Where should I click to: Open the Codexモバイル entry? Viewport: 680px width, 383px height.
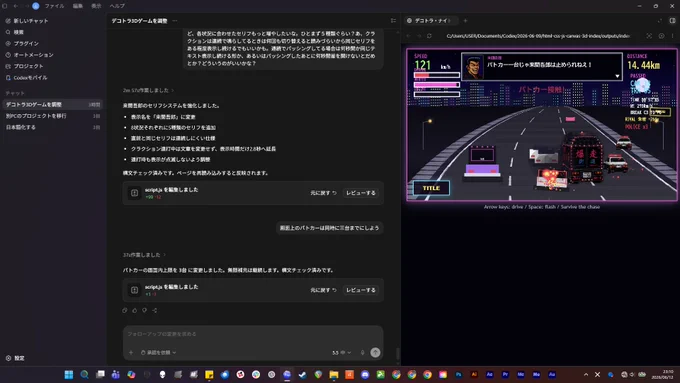(x=26, y=78)
